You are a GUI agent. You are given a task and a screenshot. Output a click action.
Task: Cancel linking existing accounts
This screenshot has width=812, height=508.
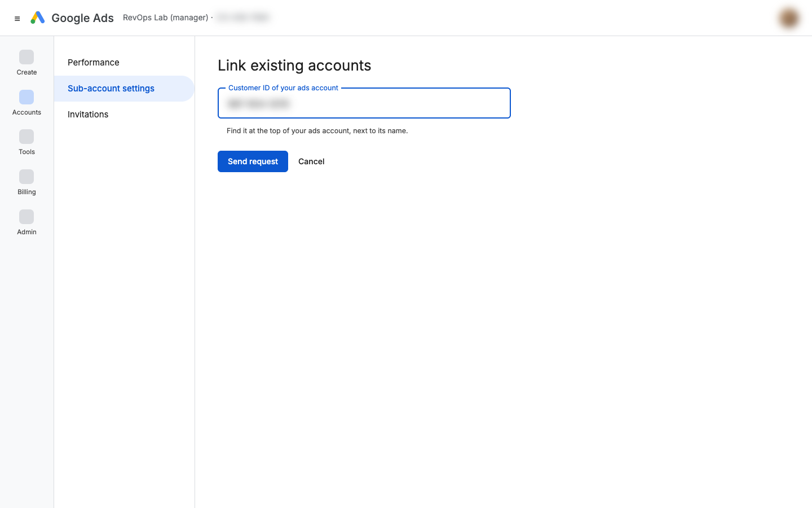[311, 161]
